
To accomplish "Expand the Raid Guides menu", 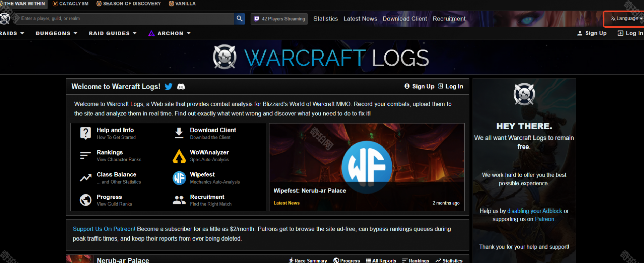I will tap(113, 33).
